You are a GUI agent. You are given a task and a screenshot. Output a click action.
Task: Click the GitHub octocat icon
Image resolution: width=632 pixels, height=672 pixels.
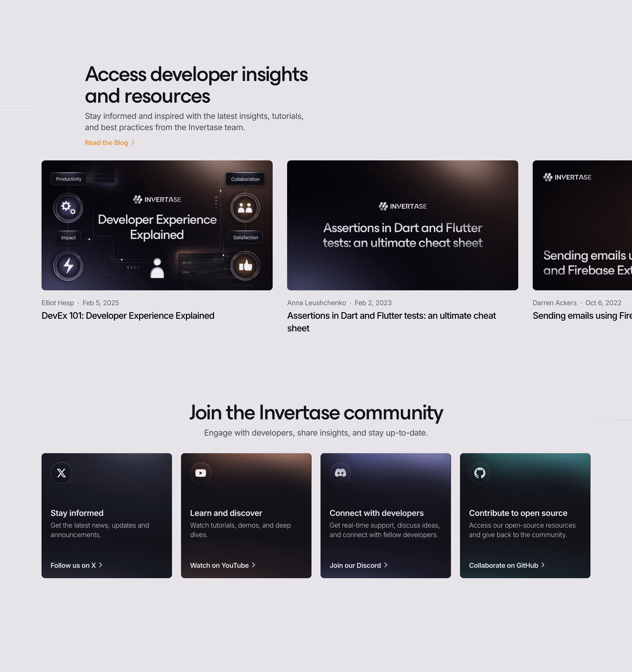coord(479,473)
